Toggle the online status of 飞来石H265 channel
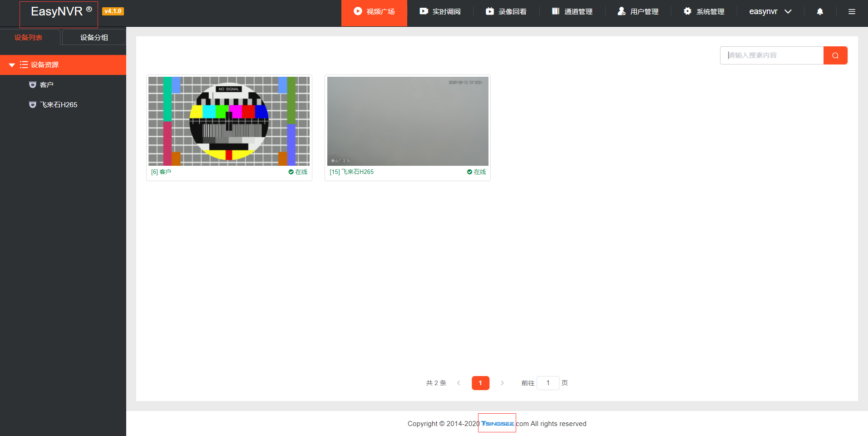Screen dimensions: 868x436 tap(476, 172)
